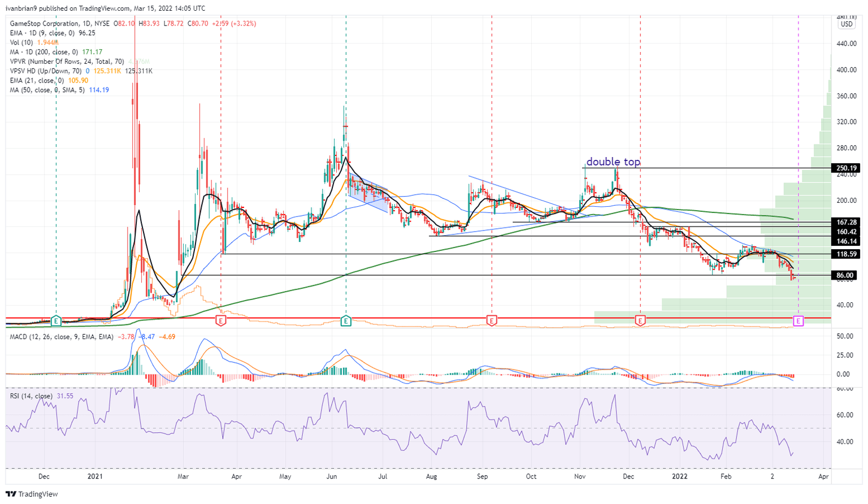Viewport: 868px width, 504px height.
Task: Click the Feb label on the time axis
Action: (x=726, y=477)
